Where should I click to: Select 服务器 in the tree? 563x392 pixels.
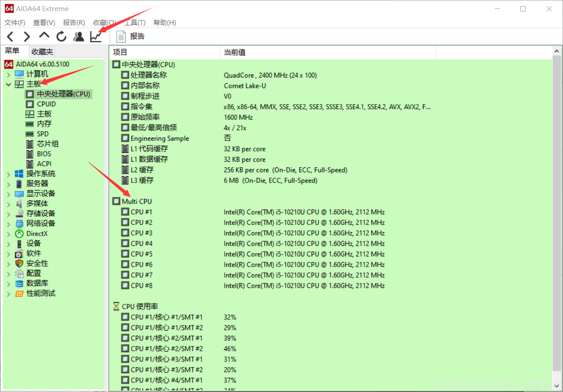point(37,183)
